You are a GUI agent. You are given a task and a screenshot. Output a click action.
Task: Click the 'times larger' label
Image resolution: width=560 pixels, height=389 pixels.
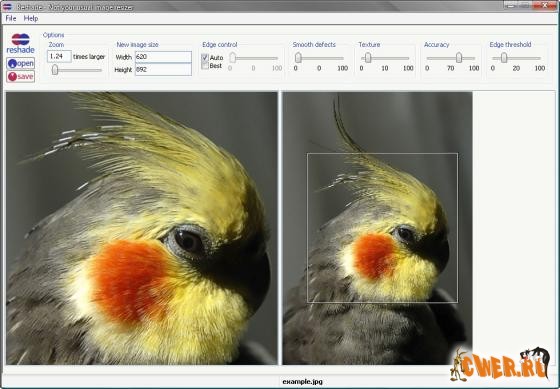[89, 57]
